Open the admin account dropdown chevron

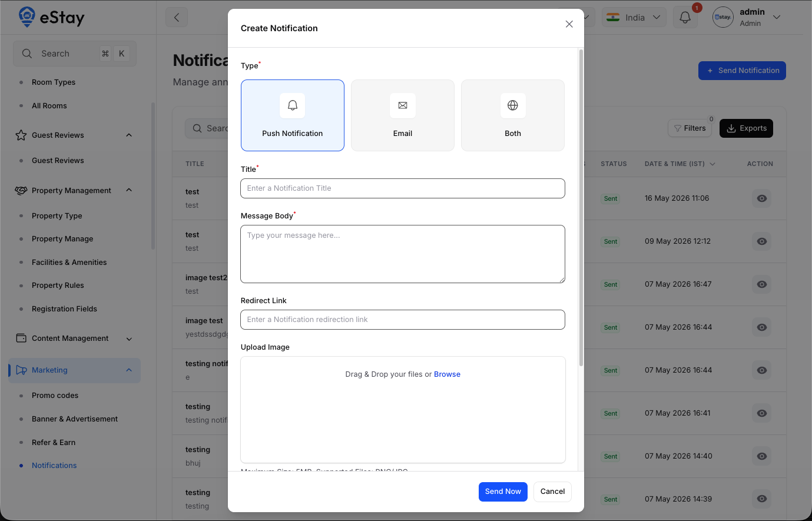(x=777, y=17)
